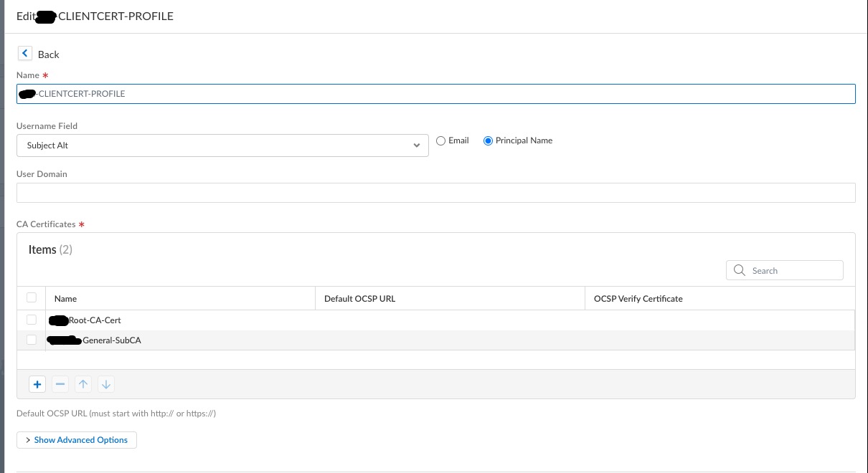
Task: Move certificate up with arrow icon
Action: tap(83, 385)
